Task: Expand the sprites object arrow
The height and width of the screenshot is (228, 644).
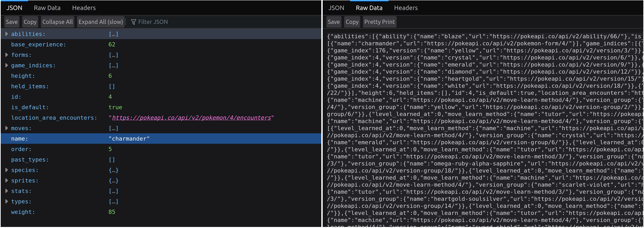Action: 7,180
